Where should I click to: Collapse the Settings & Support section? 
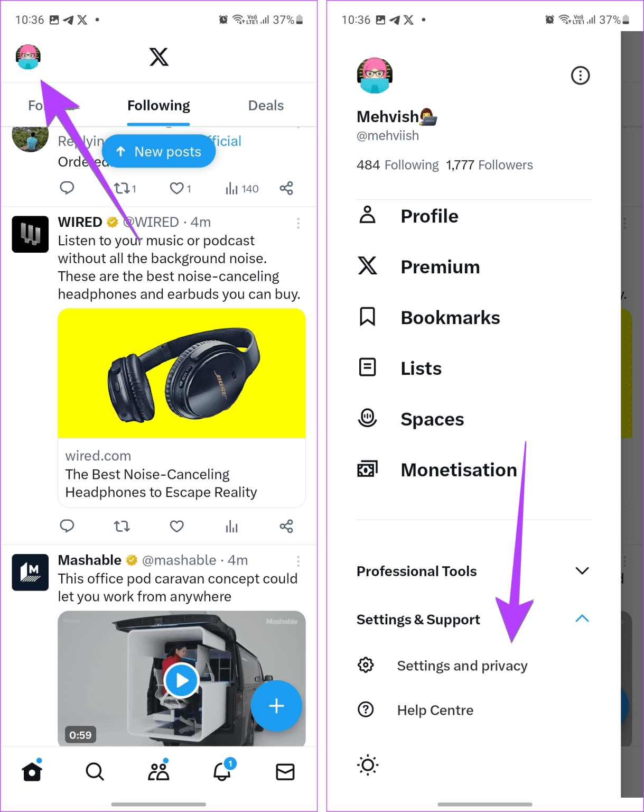click(582, 619)
